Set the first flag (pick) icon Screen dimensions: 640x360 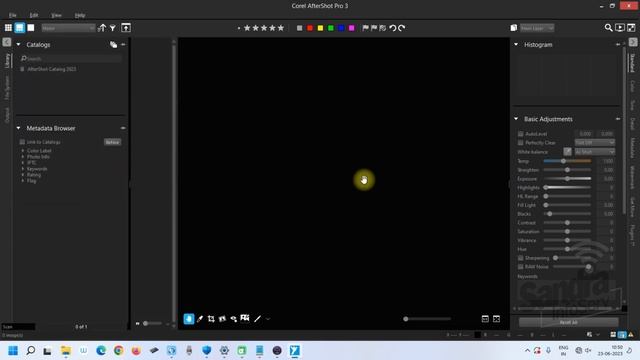(365, 28)
